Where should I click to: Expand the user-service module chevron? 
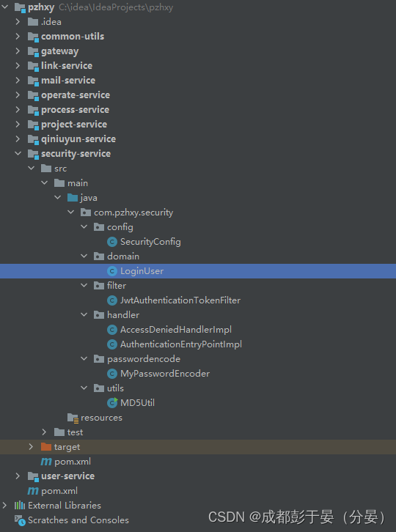[x=18, y=476]
